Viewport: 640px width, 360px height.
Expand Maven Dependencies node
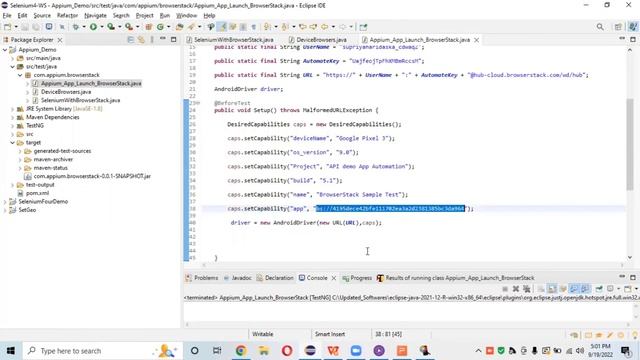pos(12,117)
